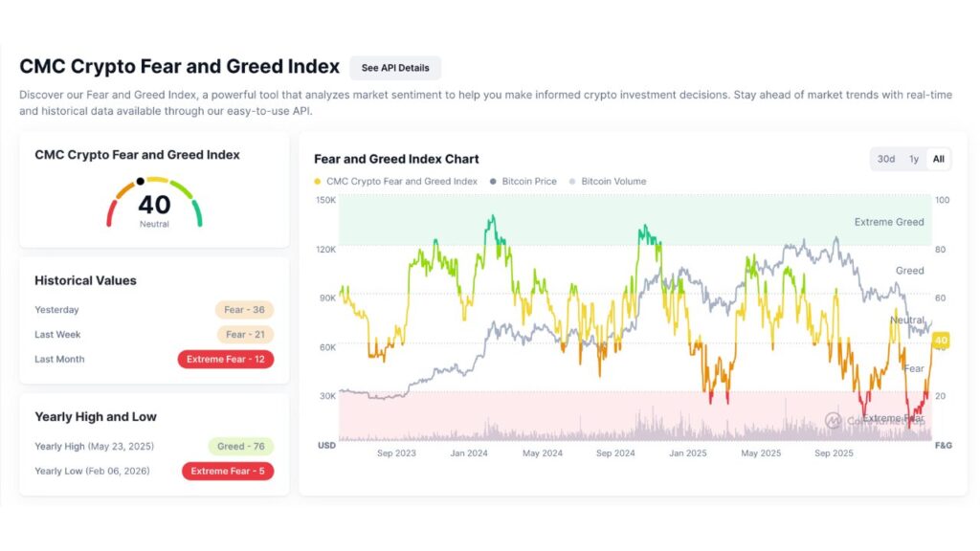Click the red "Extreme Fear - 12" badge
The width and height of the screenshot is (980, 551).
(x=225, y=359)
